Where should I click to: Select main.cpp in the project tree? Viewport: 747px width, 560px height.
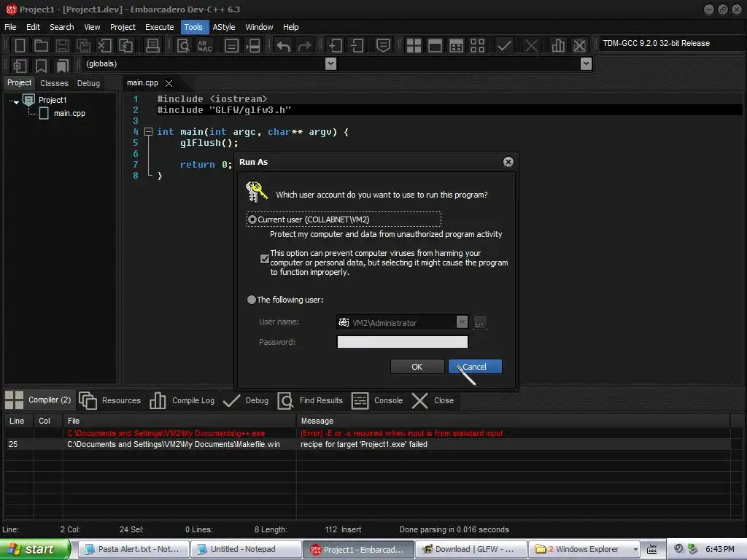tap(69, 113)
